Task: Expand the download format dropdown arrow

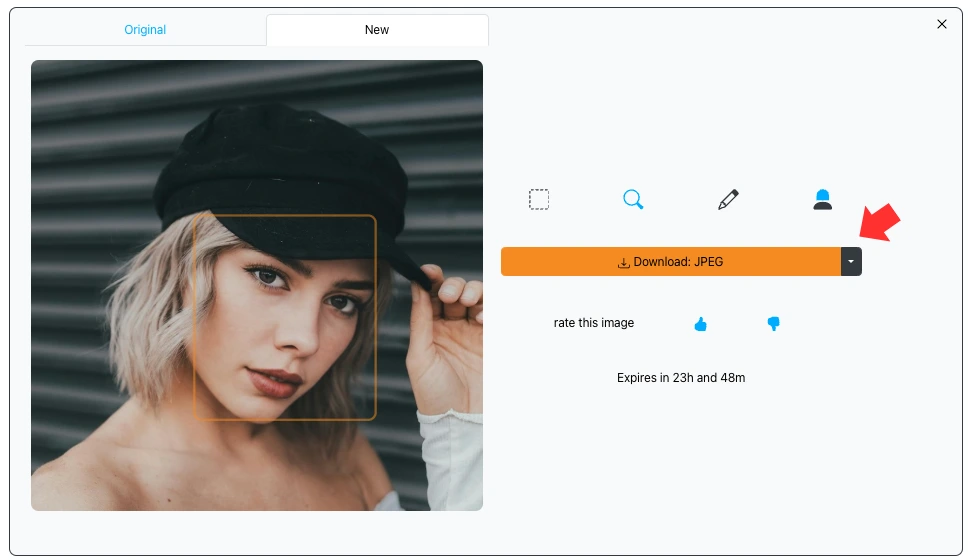Action: pos(851,262)
